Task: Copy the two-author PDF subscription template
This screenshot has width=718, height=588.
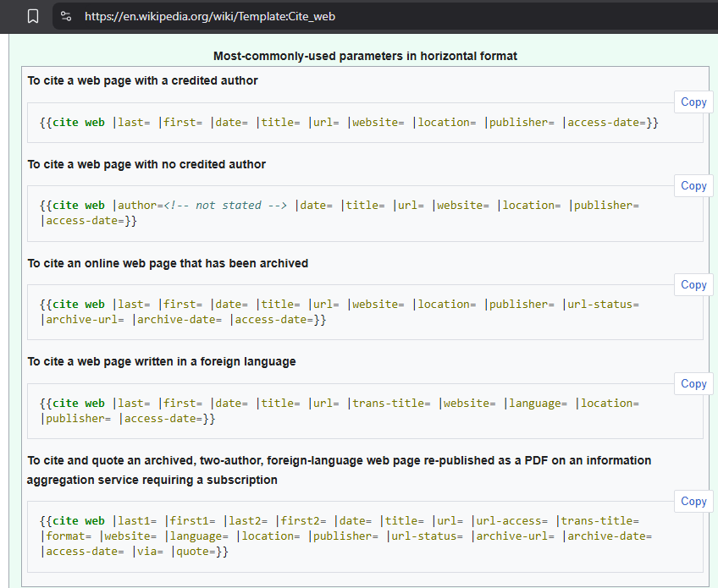Action: 693,501
